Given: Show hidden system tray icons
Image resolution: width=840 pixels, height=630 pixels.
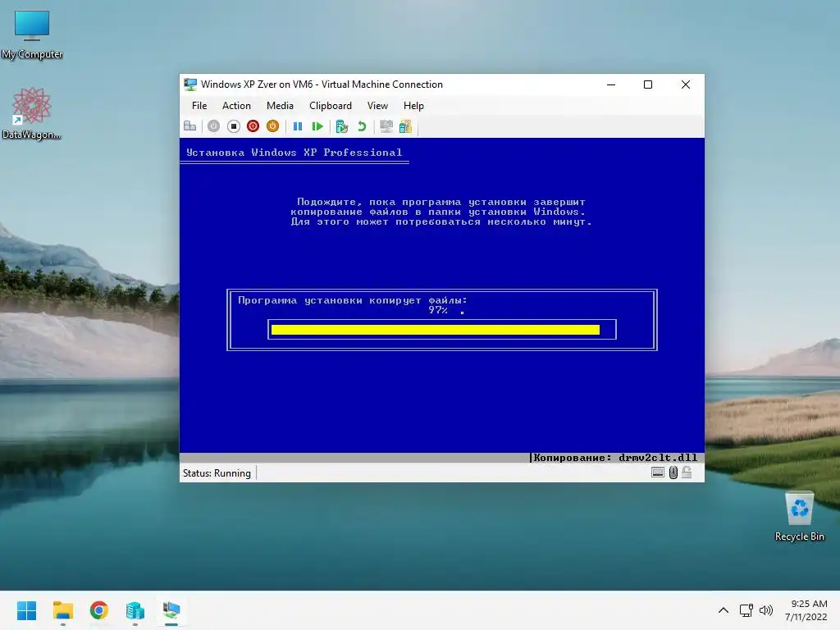Looking at the screenshot, I should (724, 610).
